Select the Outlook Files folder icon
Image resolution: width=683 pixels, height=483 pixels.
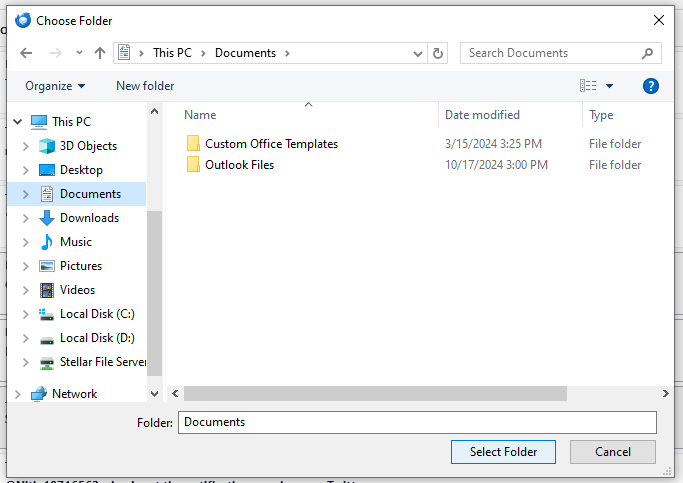(x=193, y=165)
